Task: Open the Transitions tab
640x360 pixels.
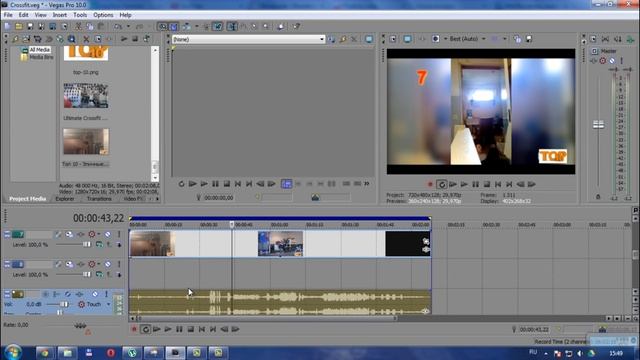Action: [x=99, y=199]
